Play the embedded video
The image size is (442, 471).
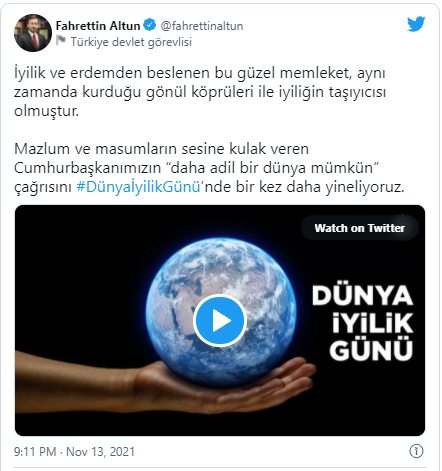220,320
